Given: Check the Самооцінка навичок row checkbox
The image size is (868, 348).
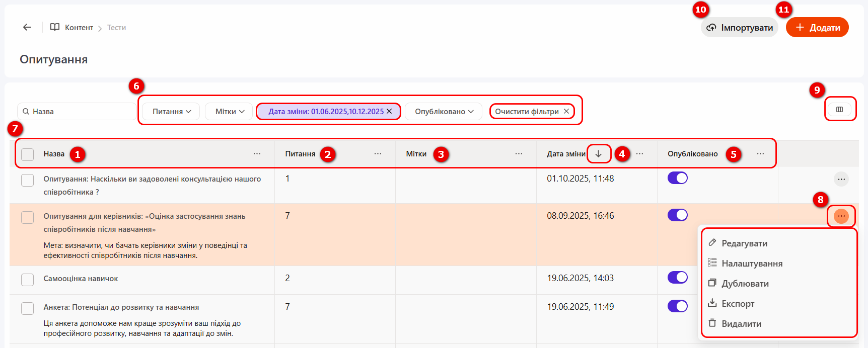Looking at the screenshot, I should [28, 280].
